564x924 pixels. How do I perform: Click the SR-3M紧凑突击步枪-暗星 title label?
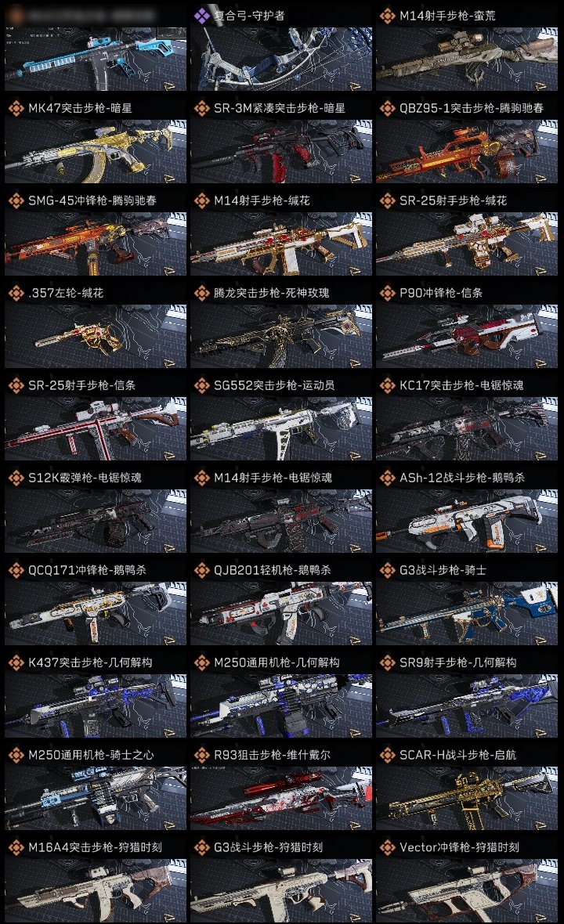[x=280, y=108]
